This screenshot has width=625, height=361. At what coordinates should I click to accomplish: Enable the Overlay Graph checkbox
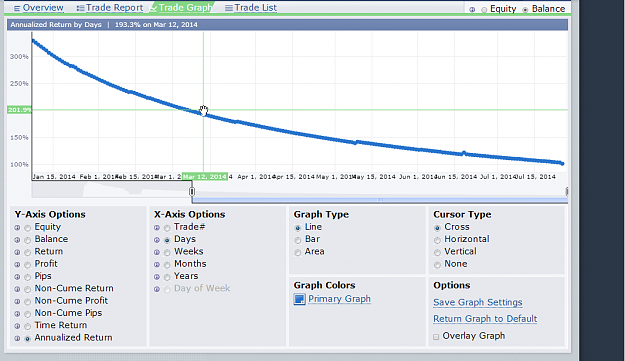(x=436, y=337)
